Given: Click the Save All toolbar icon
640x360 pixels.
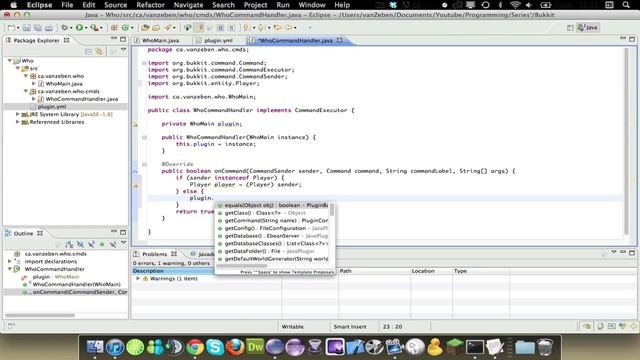Looking at the screenshot, I should [x=38, y=28].
